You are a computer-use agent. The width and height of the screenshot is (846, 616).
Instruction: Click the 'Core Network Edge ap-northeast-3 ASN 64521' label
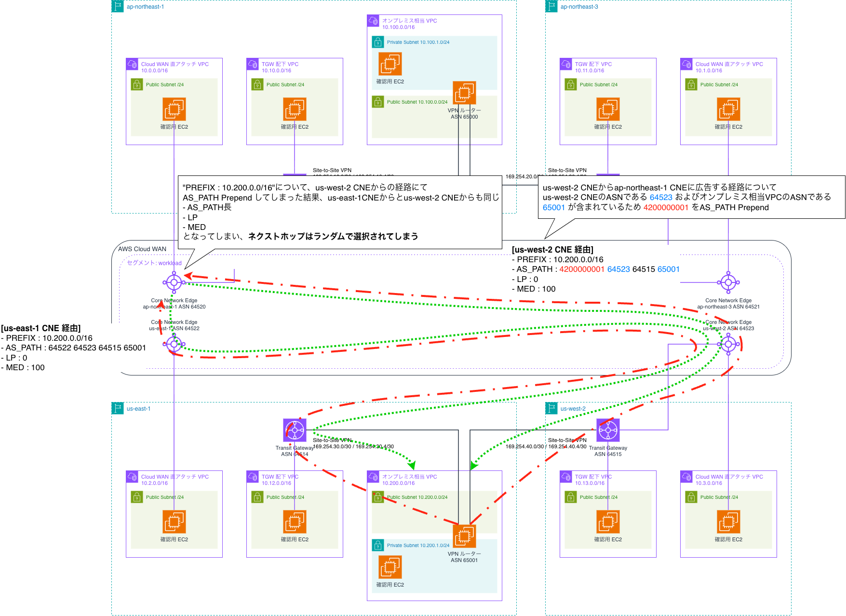pyautogui.click(x=728, y=304)
